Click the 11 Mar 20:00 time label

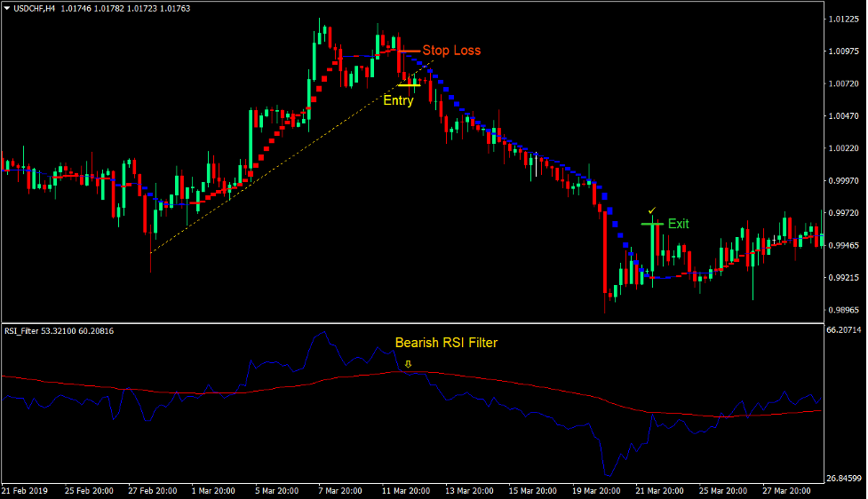(406, 491)
